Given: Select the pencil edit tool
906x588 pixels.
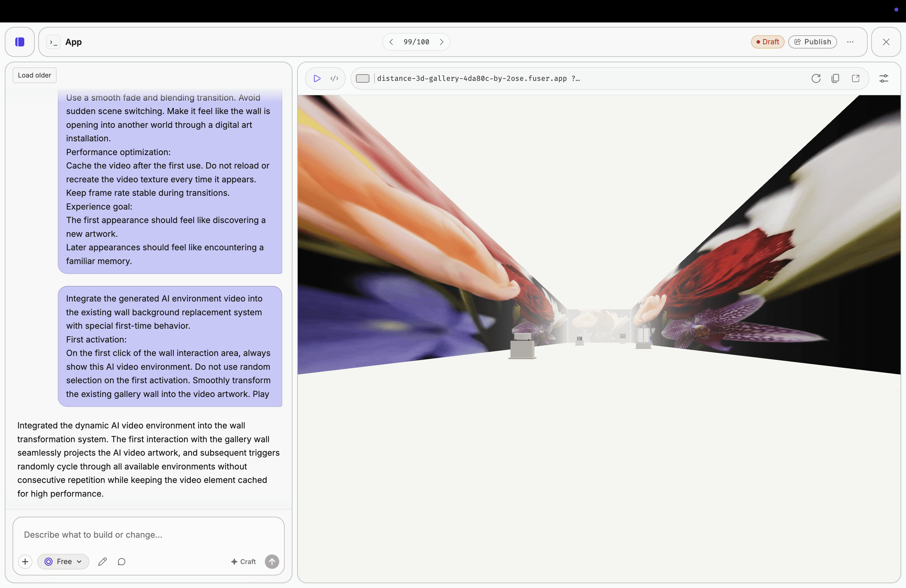Looking at the screenshot, I should click(x=102, y=561).
